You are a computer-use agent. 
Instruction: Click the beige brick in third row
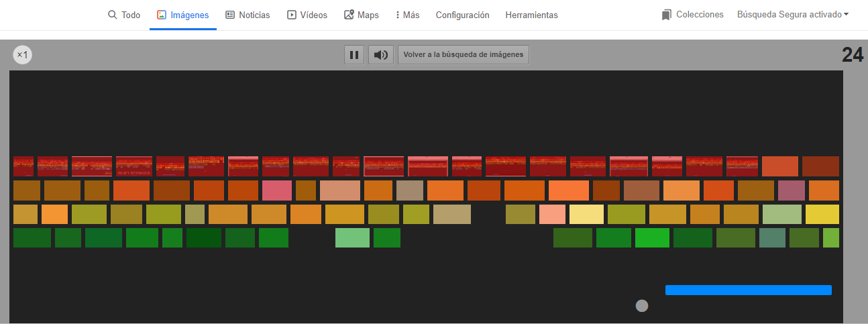pos(452,214)
